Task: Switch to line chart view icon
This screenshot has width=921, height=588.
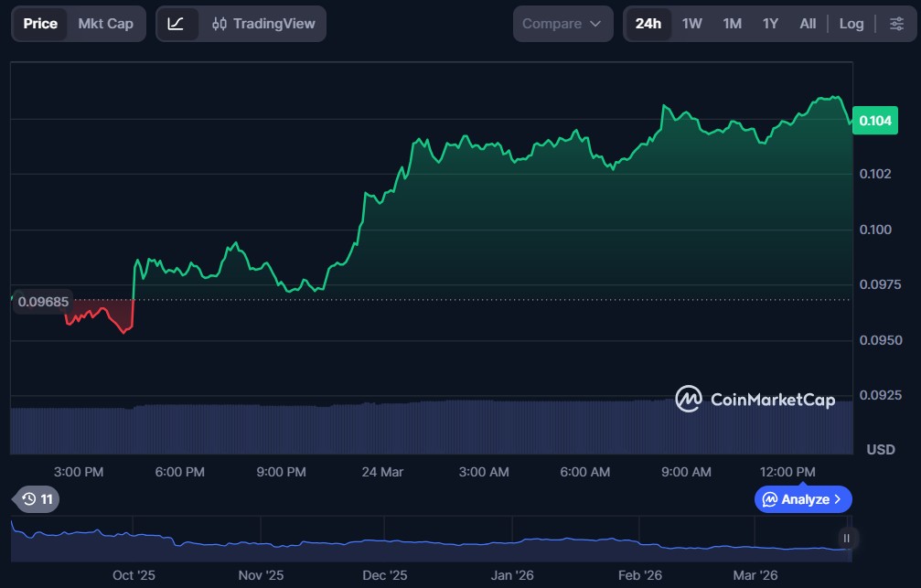Action: (x=177, y=24)
